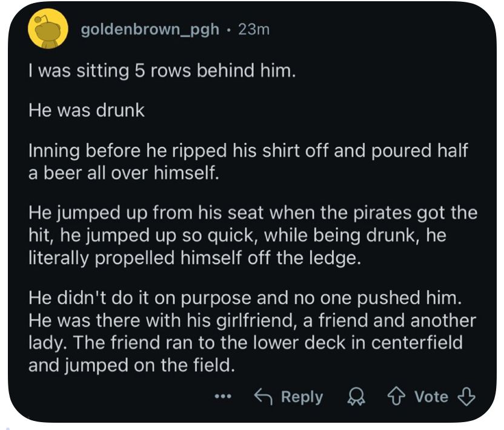Click the Vote count label
This screenshot has height=430, width=504.
(431, 397)
